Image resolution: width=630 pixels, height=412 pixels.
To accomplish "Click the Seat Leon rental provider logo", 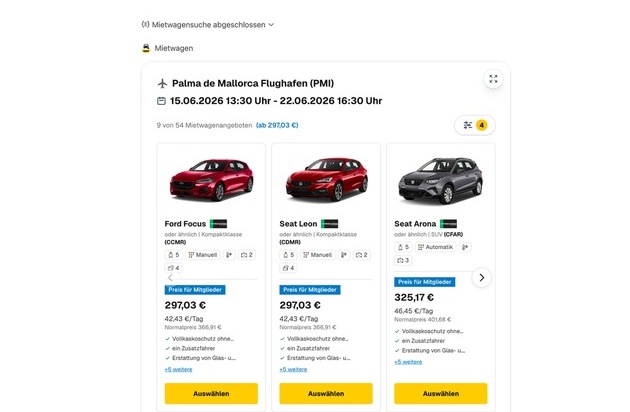I will (329, 224).
